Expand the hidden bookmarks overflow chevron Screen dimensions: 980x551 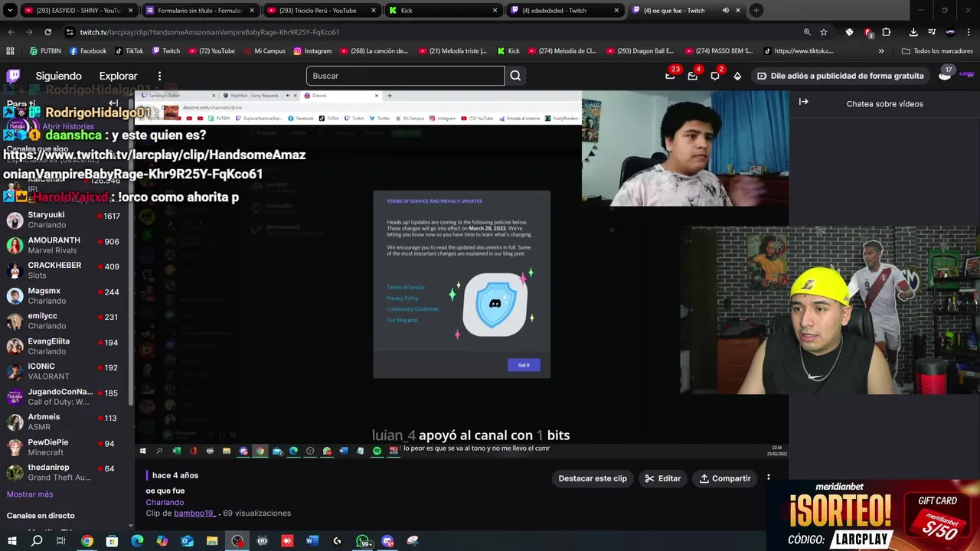click(881, 51)
